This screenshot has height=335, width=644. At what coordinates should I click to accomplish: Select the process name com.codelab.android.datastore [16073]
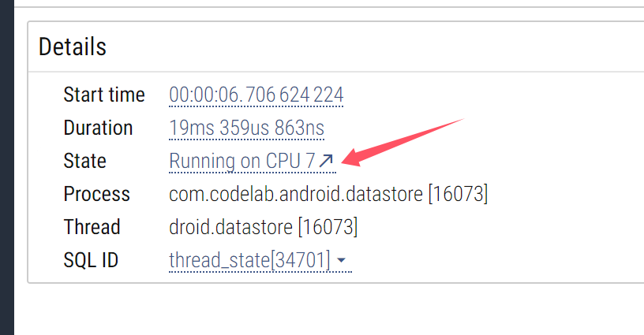click(328, 194)
